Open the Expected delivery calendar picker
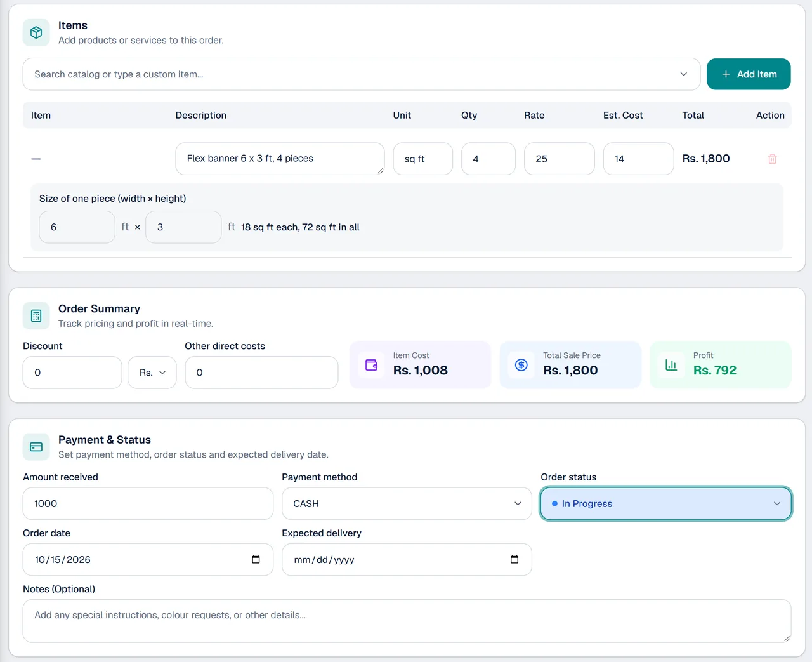The image size is (812, 662). (514, 559)
